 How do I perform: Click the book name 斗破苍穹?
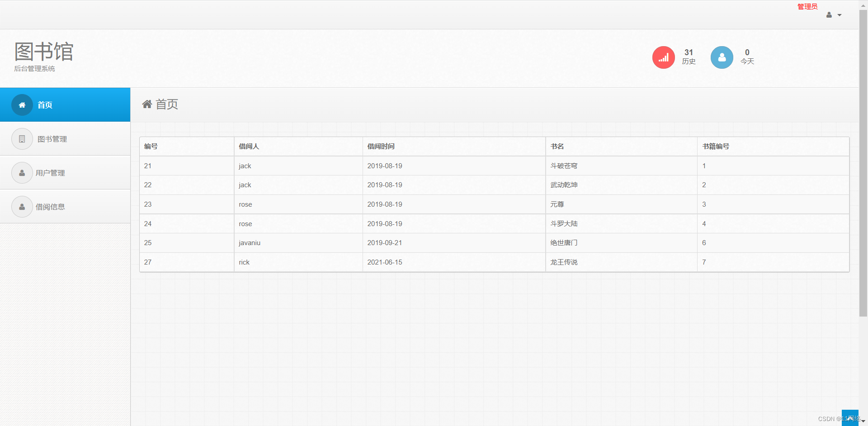click(x=564, y=166)
